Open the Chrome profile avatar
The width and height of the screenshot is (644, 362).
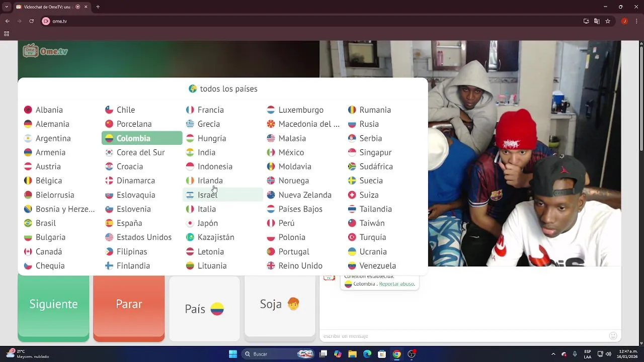point(624,21)
